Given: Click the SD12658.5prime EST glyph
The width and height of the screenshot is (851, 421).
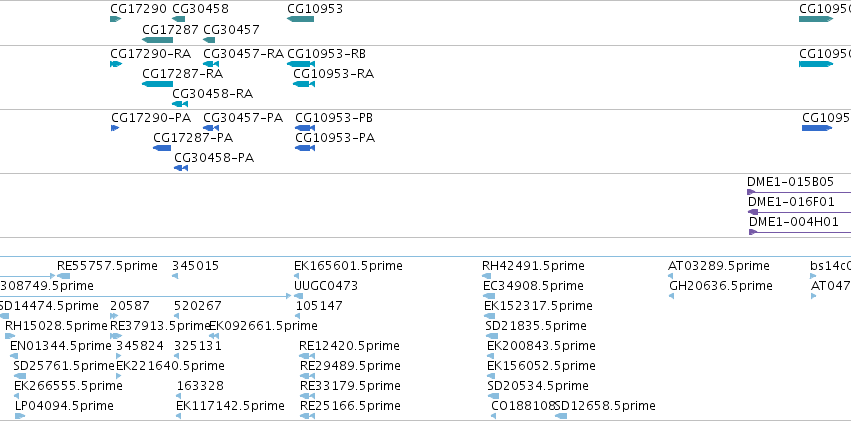Looking at the screenshot, I should 561,416.
